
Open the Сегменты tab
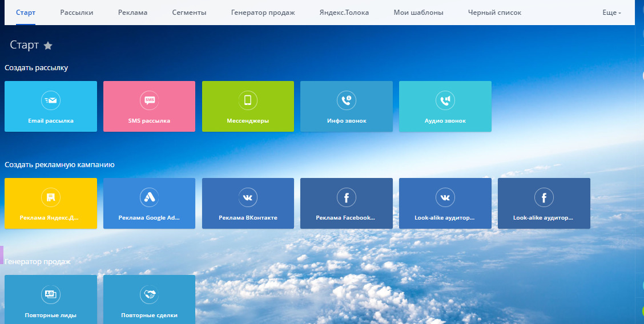pos(189,13)
